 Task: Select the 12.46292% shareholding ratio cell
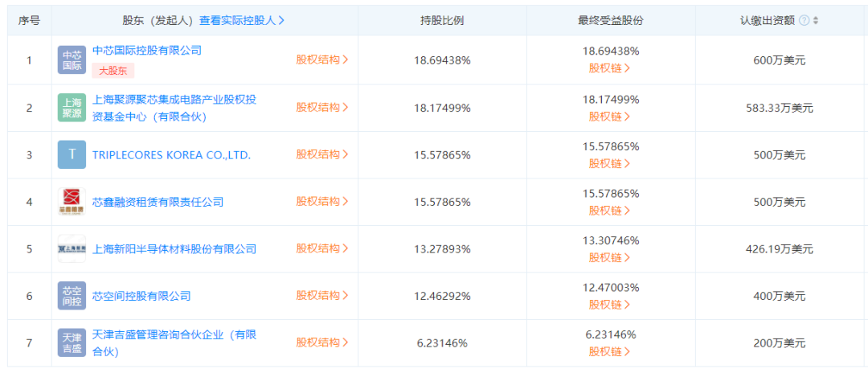click(x=442, y=297)
